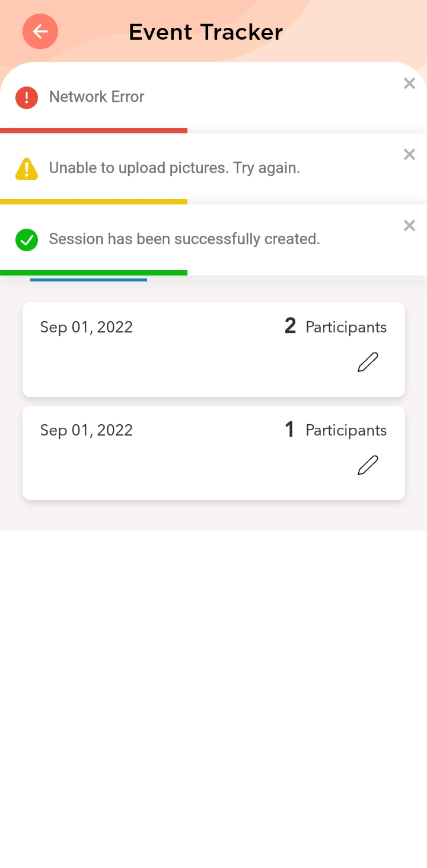
Task: Tap the 'Unable to upload pictures' message
Action: [x=174, y=168]
